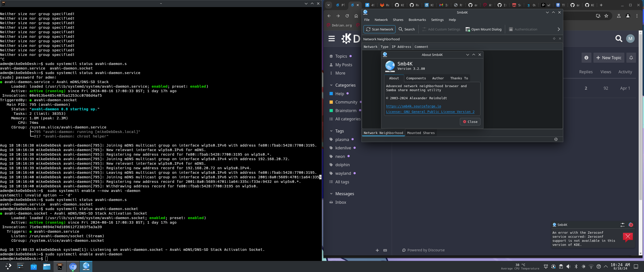Configure Smb4K notification settings icon

[622, 225]
